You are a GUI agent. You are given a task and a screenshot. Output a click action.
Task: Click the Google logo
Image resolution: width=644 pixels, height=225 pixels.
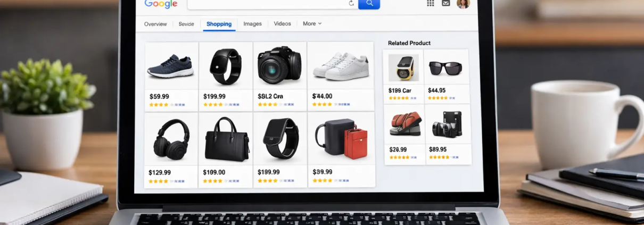click(161, 4)
